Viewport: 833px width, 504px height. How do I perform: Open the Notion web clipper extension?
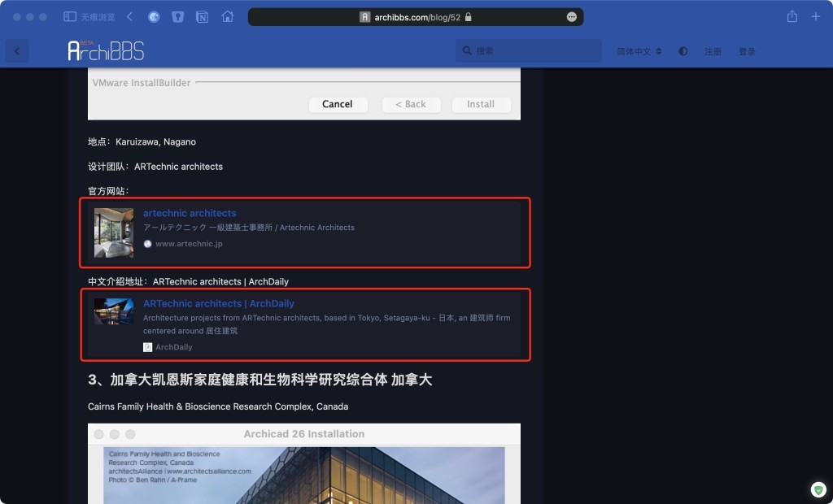(202, 17)
